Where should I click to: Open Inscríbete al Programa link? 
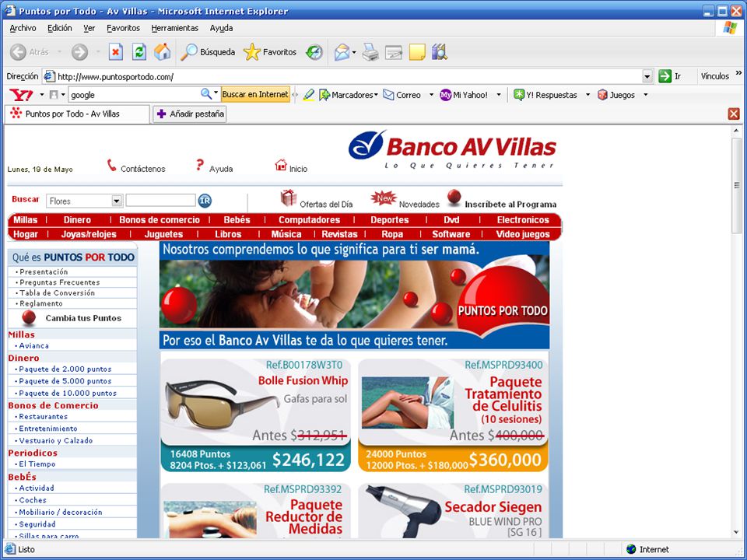coord(510,205)
